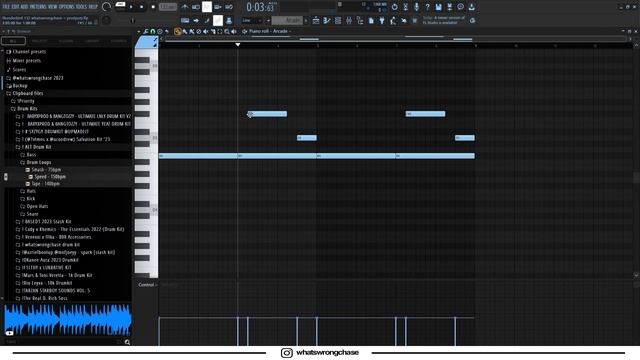Click the export download icon
This screenshot has height=360, width=640.
click(471, 7)
